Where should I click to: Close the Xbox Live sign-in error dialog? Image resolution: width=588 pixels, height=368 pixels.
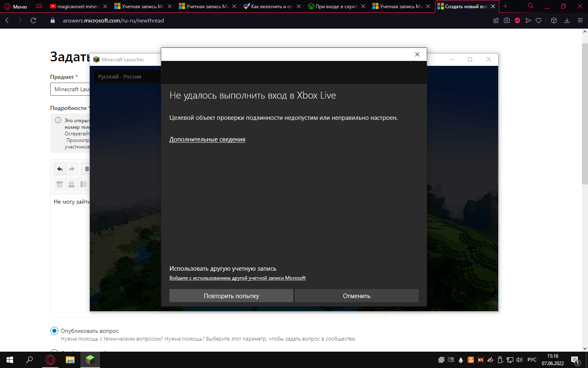(x=417, y=54)
